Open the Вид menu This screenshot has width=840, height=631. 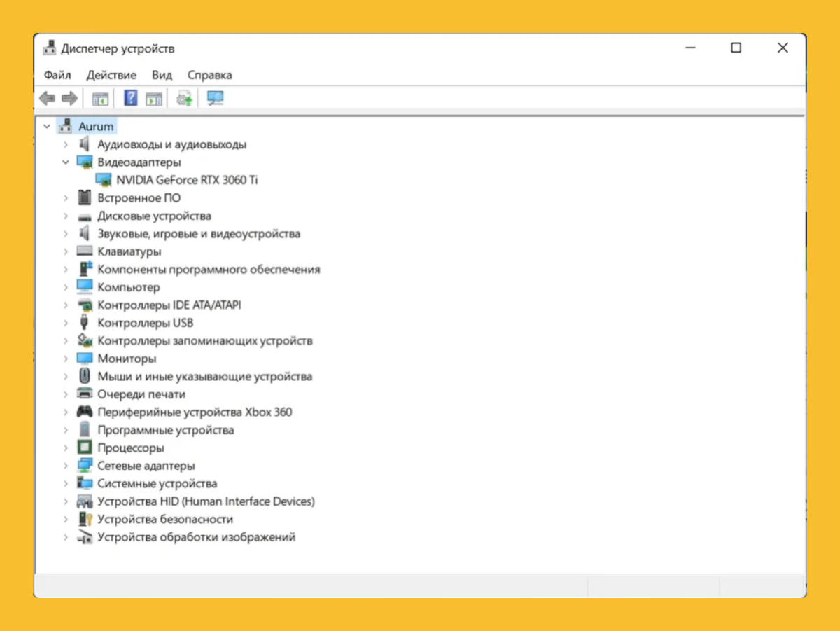pyautogui.click(x=162, y=75)
